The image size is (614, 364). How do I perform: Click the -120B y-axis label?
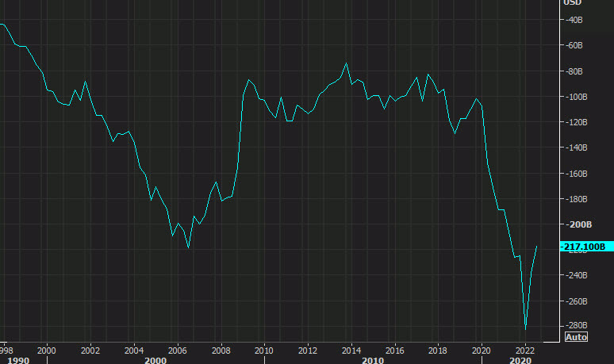pyautogui.click(x=576, y=122)
